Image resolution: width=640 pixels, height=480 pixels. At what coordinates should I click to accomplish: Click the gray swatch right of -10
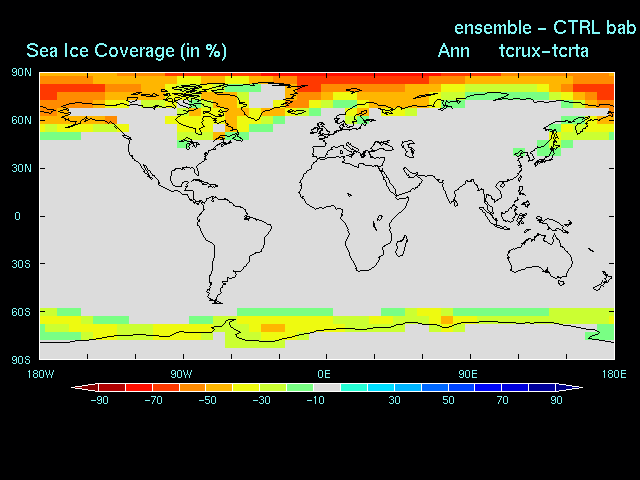click(x=327, y=387)
